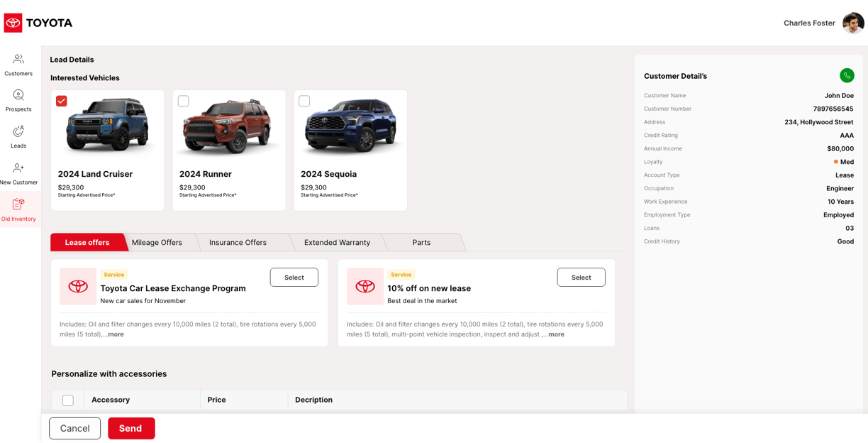This screenshot has height=443, width=868.
Task: Open the Extended Warranty tab
Action: click(337, 242)
